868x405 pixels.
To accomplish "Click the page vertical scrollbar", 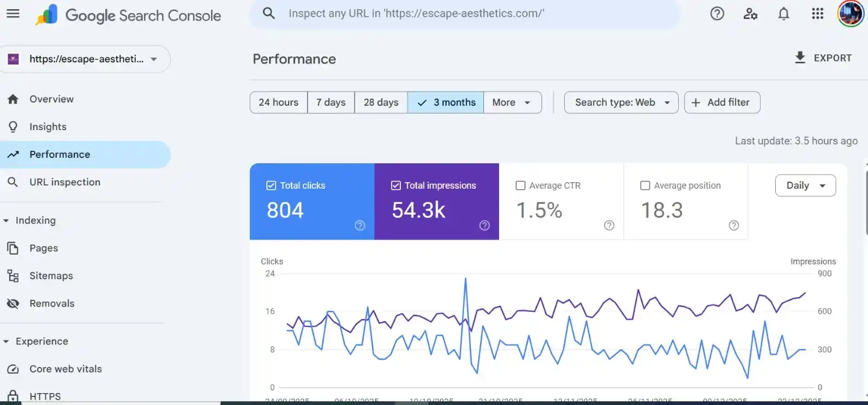I will [866, 202].
